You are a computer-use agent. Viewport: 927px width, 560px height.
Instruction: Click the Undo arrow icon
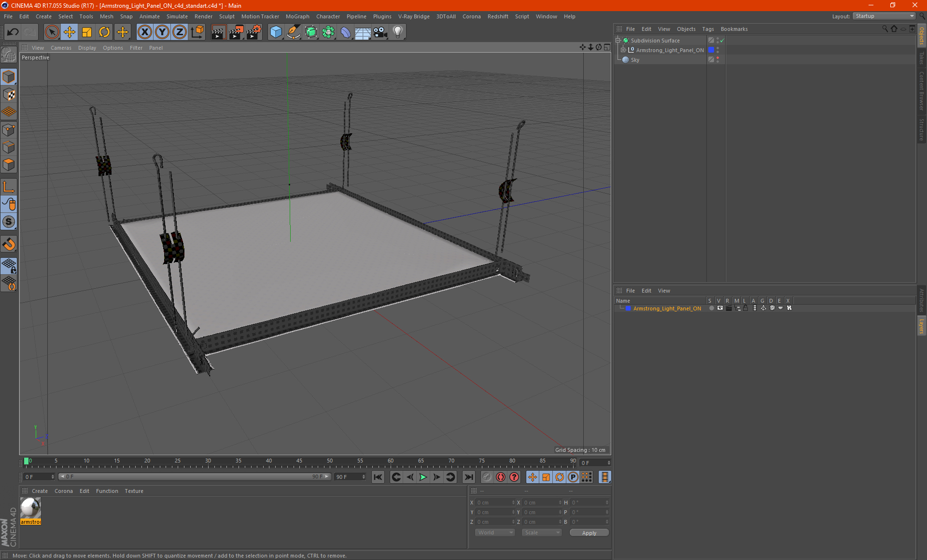point(13,32)
